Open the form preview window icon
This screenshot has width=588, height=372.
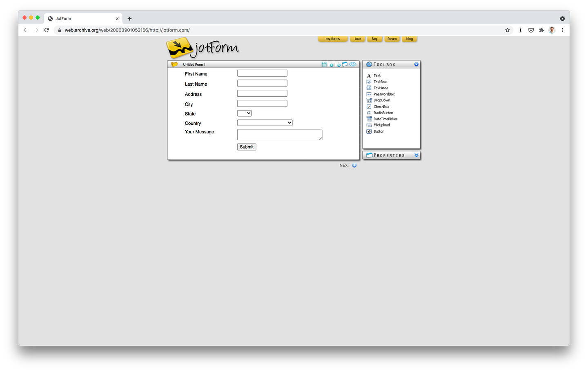(345, 64)
